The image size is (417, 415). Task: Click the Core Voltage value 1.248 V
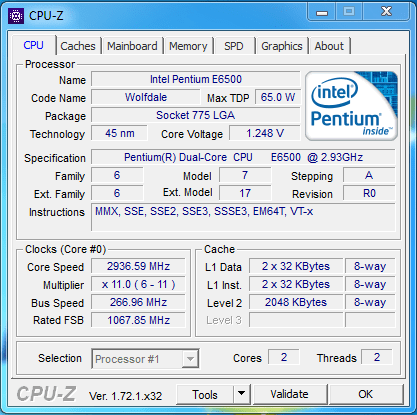coord(265,133)
